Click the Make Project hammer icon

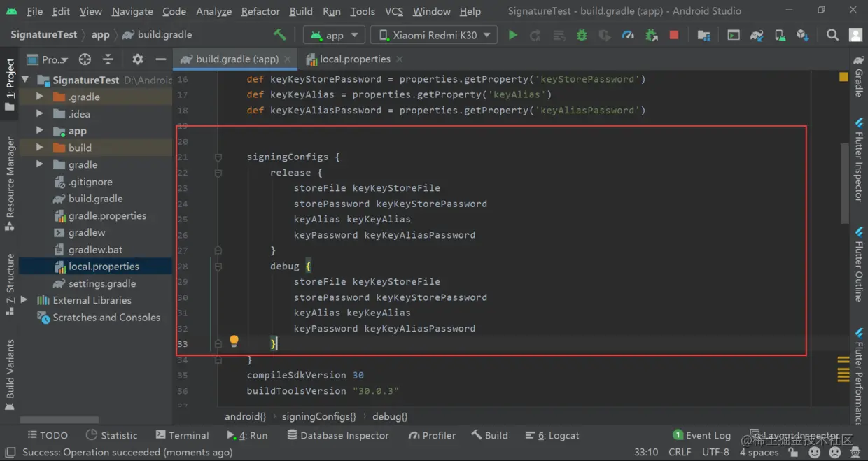click(x=280, y=35)
